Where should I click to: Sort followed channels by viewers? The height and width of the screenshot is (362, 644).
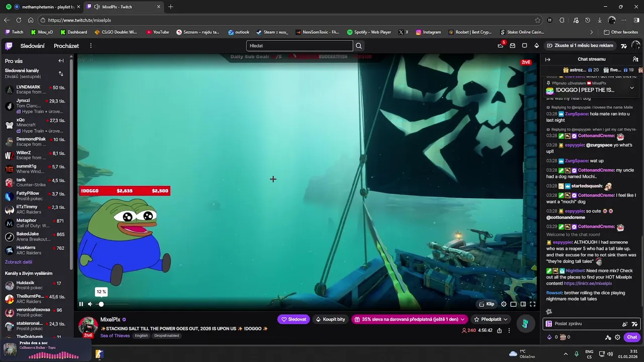(x=61, y=74)
